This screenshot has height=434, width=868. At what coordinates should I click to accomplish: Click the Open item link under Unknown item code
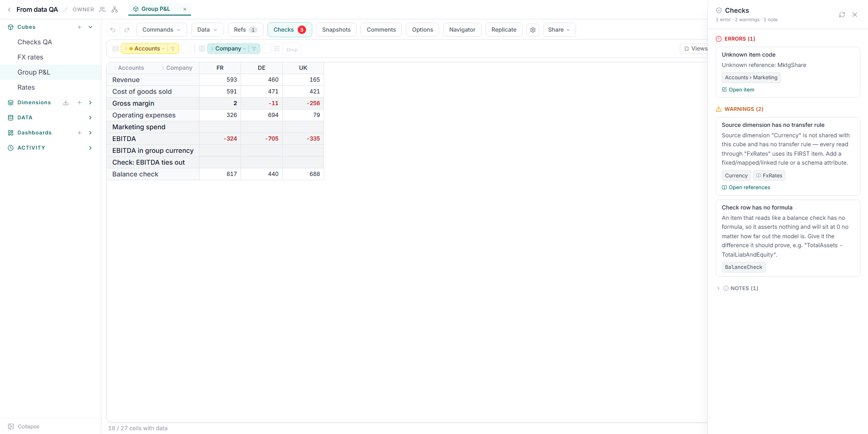[x=738, y=90]
